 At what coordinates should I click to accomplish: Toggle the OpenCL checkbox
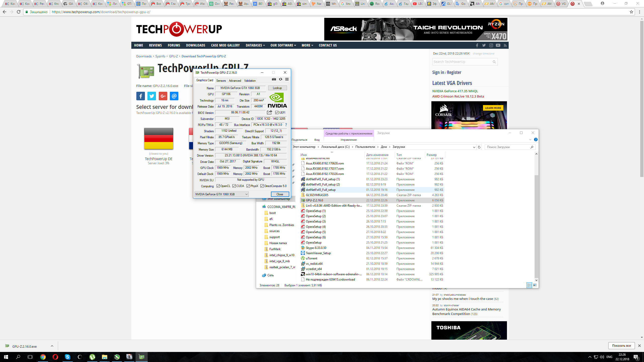point(218,186)
